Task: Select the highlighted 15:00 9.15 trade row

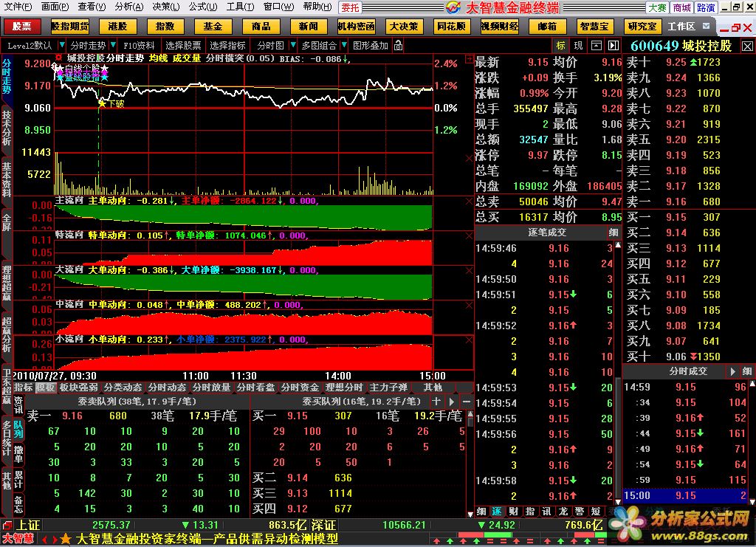Action: pos(685,495)
